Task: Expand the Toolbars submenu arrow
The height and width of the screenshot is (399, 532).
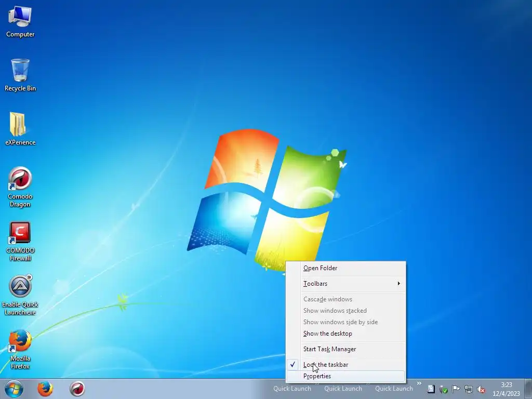Action: (399, 283)
